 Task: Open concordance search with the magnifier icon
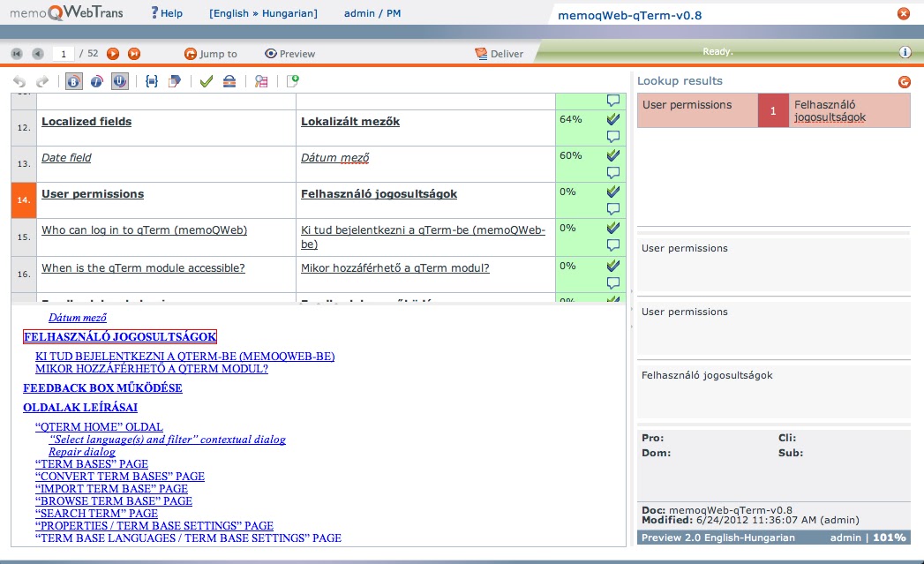261,81
